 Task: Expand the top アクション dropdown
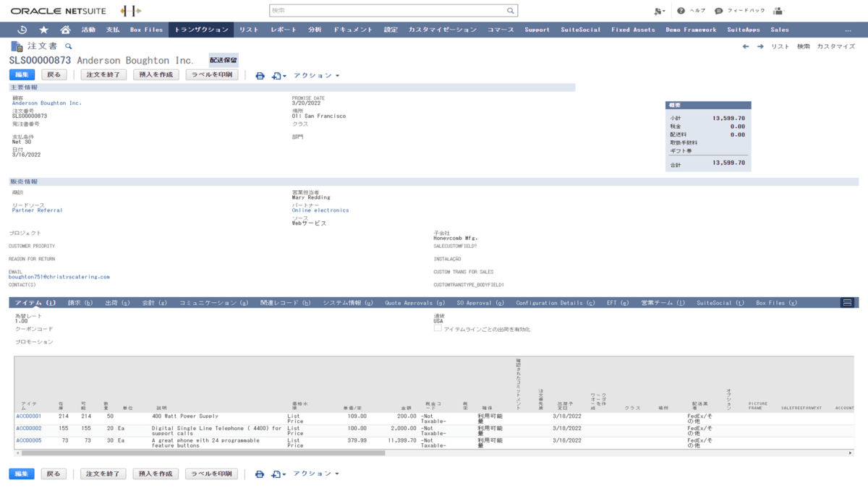pos(317,75)
